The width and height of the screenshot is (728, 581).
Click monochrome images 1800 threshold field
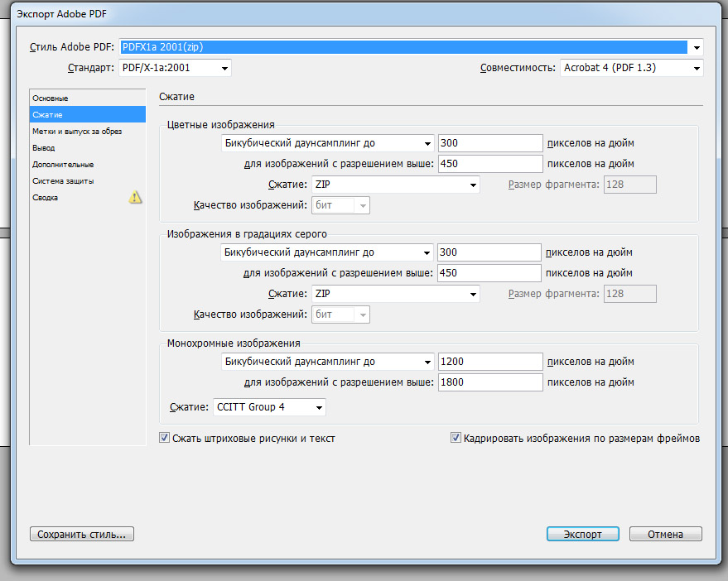(490, 382)
